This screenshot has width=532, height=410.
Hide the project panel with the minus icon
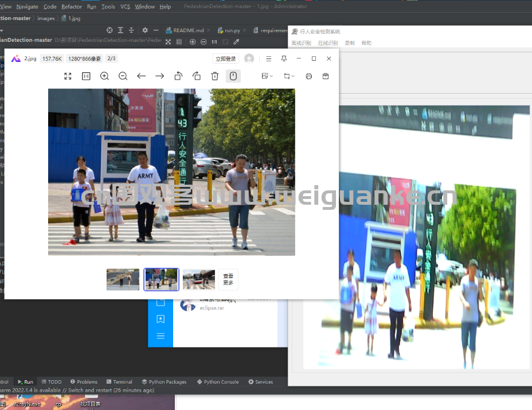click(156, 30)
